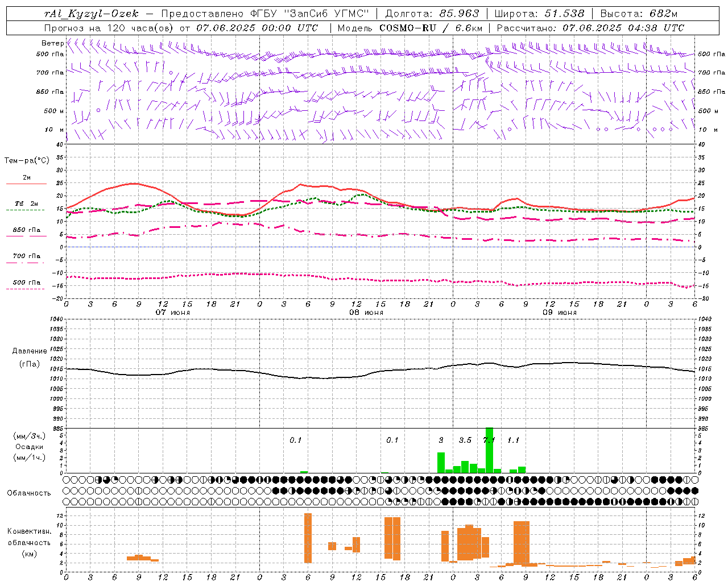The height and width of the screenshot is (582, 728).
Task: Click the Облачность cloud cover label
Action: [x=29, y=493]
